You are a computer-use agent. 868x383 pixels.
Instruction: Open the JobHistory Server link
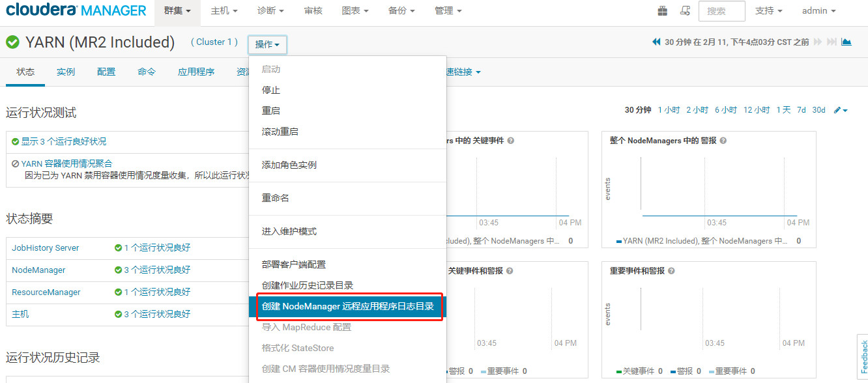[46, 248]
